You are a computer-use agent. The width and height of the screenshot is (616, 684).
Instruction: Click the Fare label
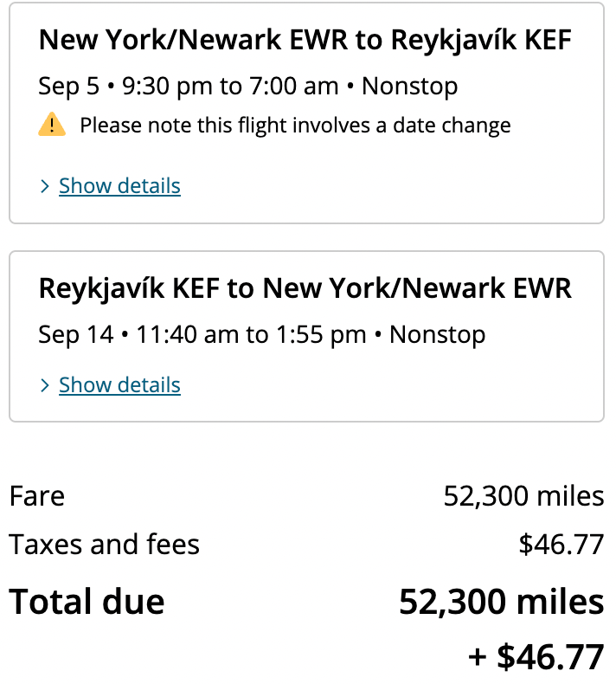click(x=37, y=496)
